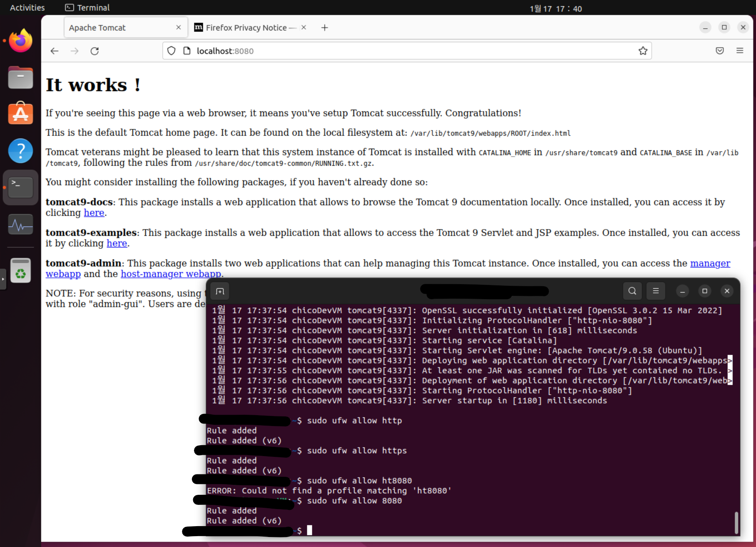Open the Trash icon in the dock
This screenshot has width=756, height=547.
pyautogui.click(x=20, y=271)
